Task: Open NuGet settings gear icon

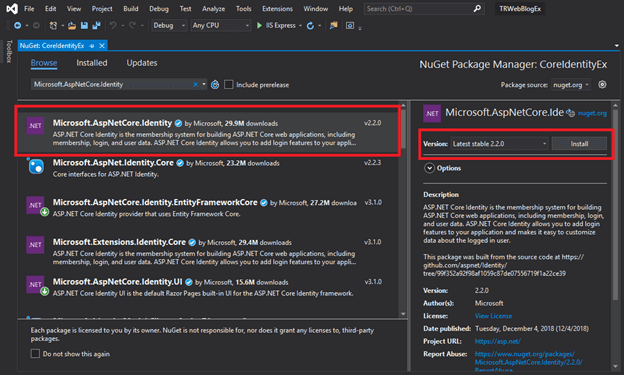Action: coord(602,84)
